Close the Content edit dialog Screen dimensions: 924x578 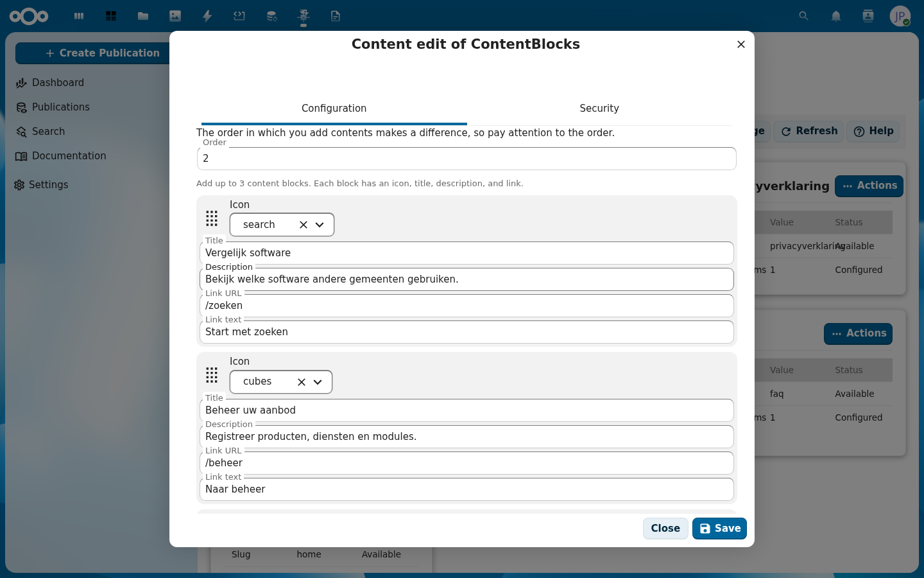(741, 44)
